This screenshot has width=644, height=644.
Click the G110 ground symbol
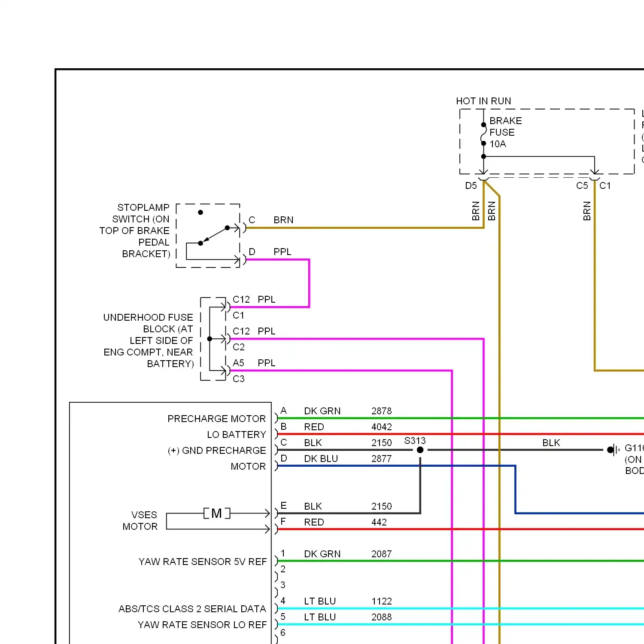[614, 450]
